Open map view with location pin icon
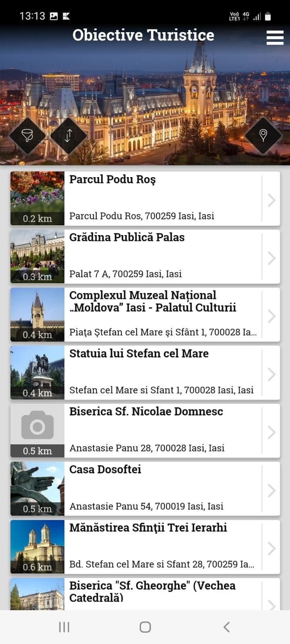Screen dimensions: 290x644 [263, 136]
